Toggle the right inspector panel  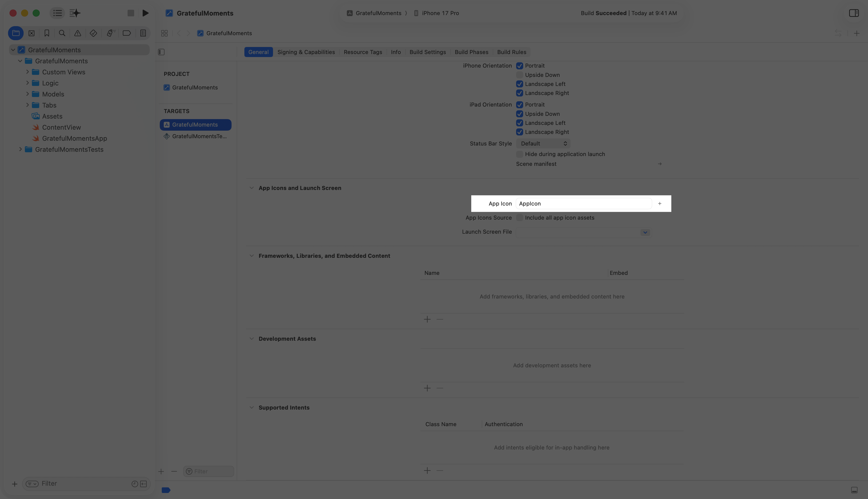point(854,13)
